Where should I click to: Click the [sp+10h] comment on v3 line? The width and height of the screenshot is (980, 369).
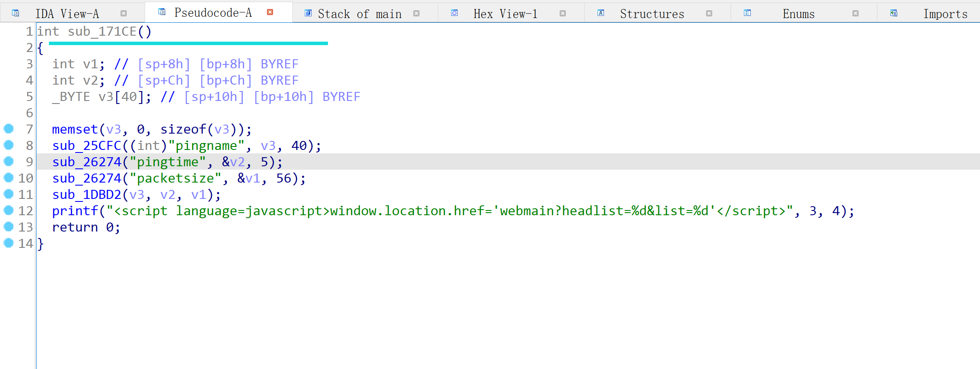(214, 97)
